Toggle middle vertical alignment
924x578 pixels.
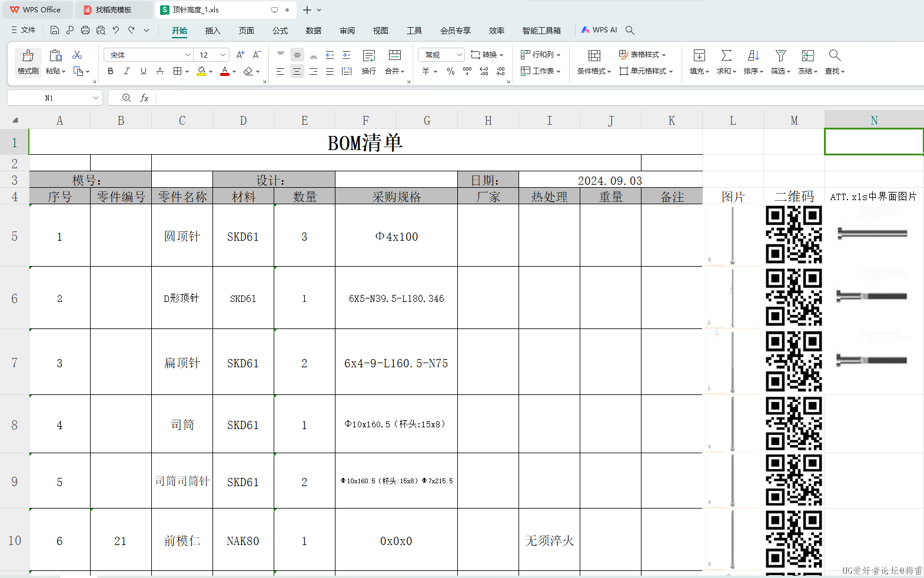pos(297,55)
